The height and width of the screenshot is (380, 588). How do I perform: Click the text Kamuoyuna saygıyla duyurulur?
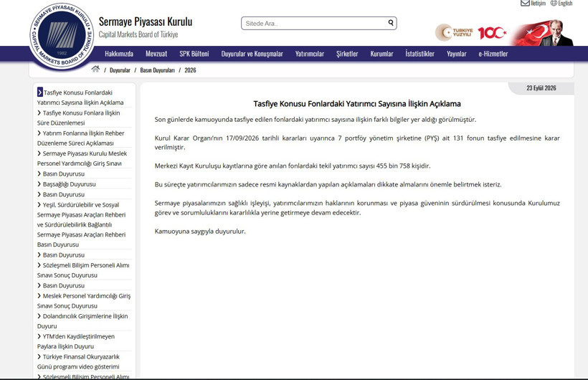[200, 232]
